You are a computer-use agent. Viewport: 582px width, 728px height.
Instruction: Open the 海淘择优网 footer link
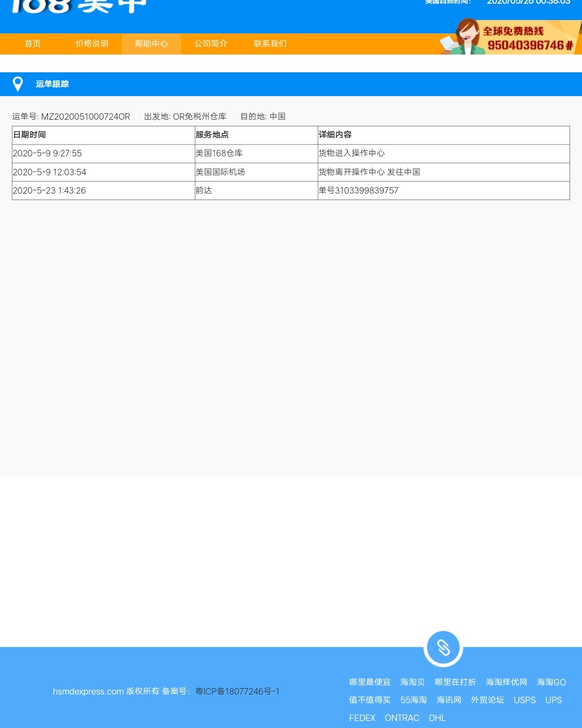click(507, 682)
